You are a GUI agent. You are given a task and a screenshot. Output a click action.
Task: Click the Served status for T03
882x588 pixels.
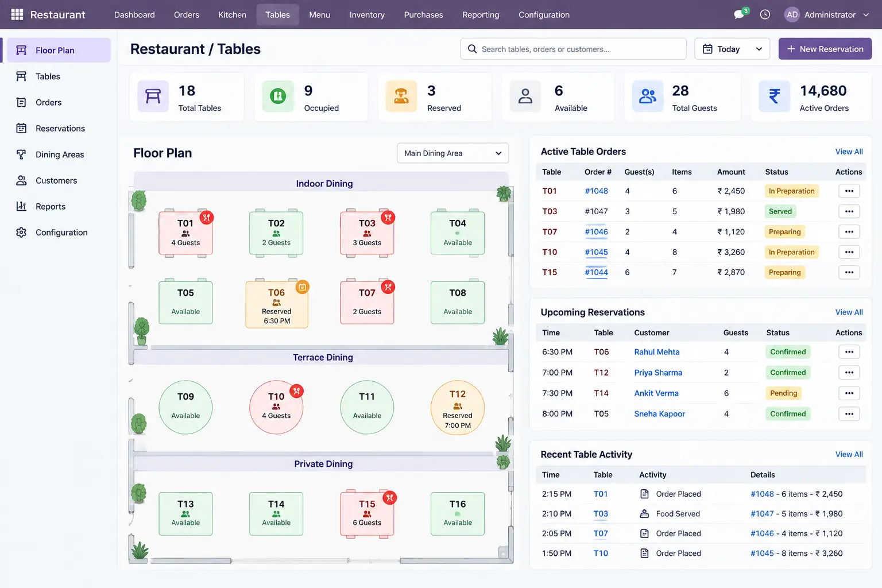[x=780, y=211]
